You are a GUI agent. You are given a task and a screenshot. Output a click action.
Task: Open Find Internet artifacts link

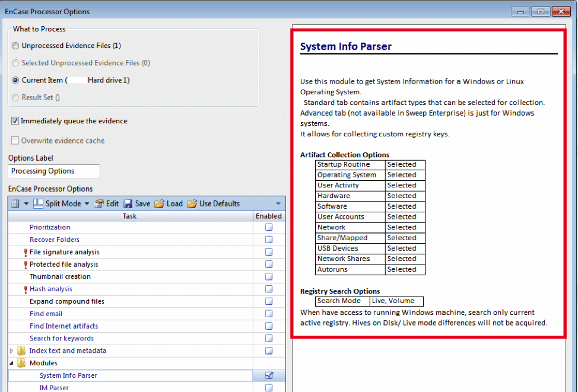(63, 326)
